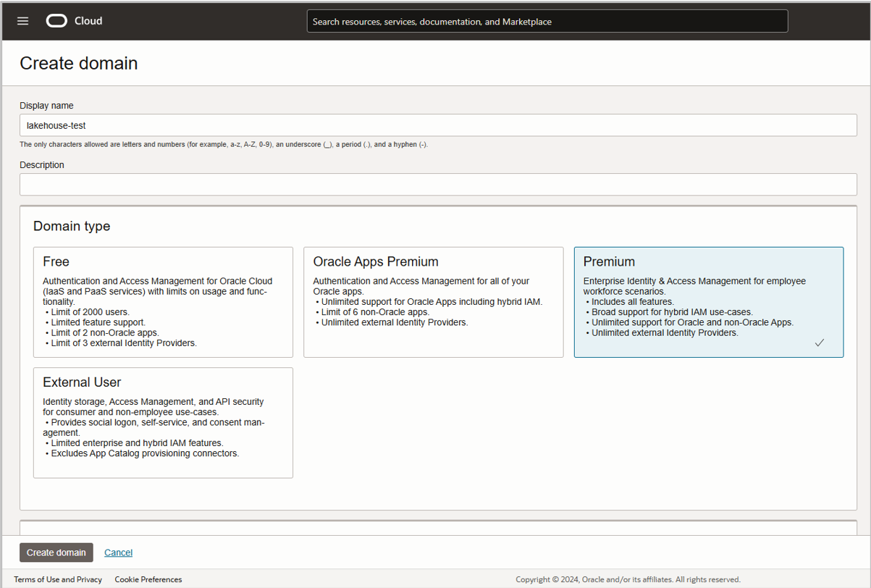Cancel domain creation
The image size is (871, 588).
tap(118, 553)
